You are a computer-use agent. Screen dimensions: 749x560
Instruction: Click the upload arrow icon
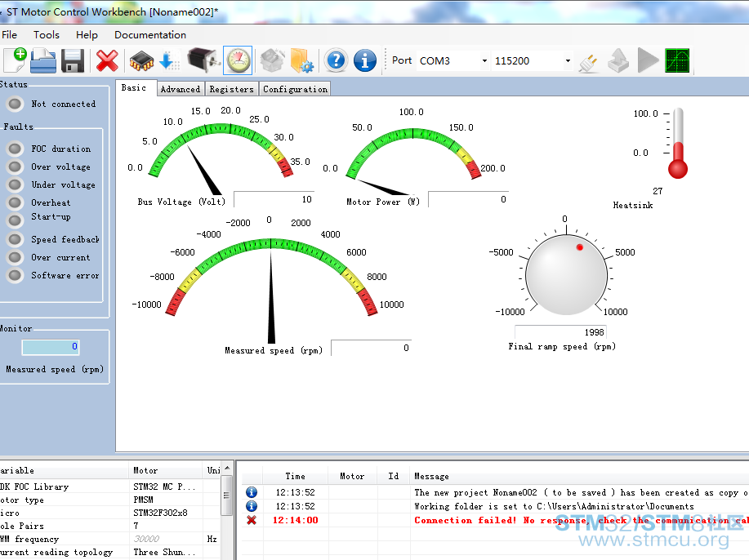coord(618,60)
